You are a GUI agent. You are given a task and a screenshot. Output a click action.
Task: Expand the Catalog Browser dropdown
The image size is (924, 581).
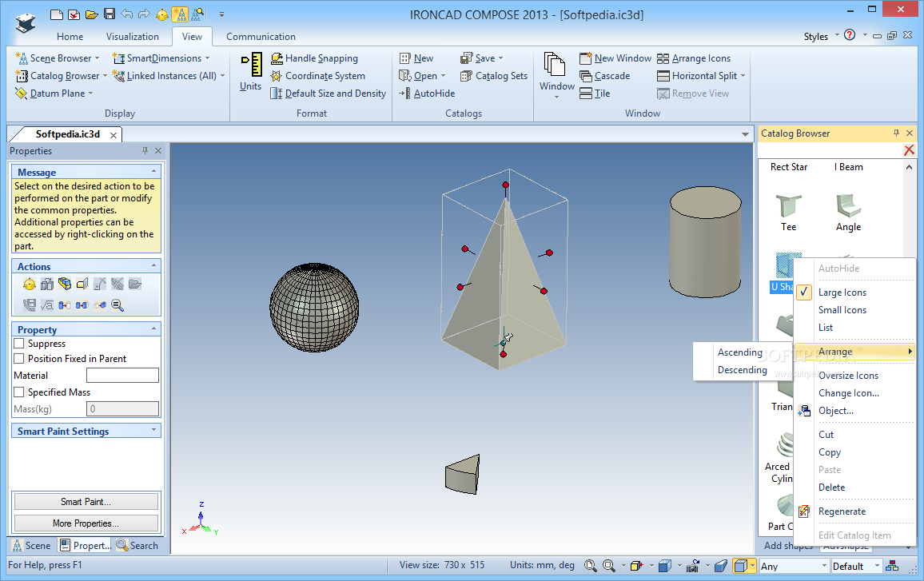[x=105, y=76]
